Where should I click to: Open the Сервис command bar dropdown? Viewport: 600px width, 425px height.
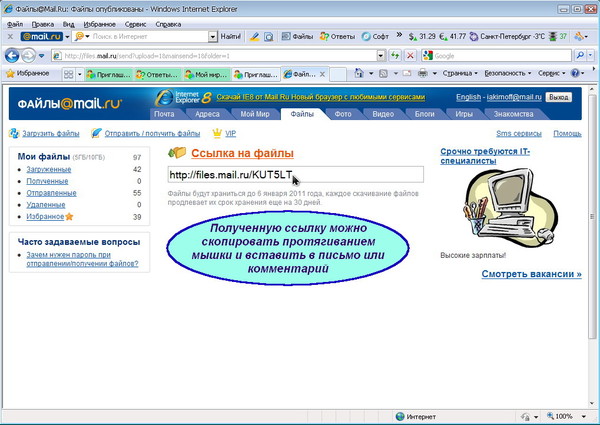tap(551, 73)
